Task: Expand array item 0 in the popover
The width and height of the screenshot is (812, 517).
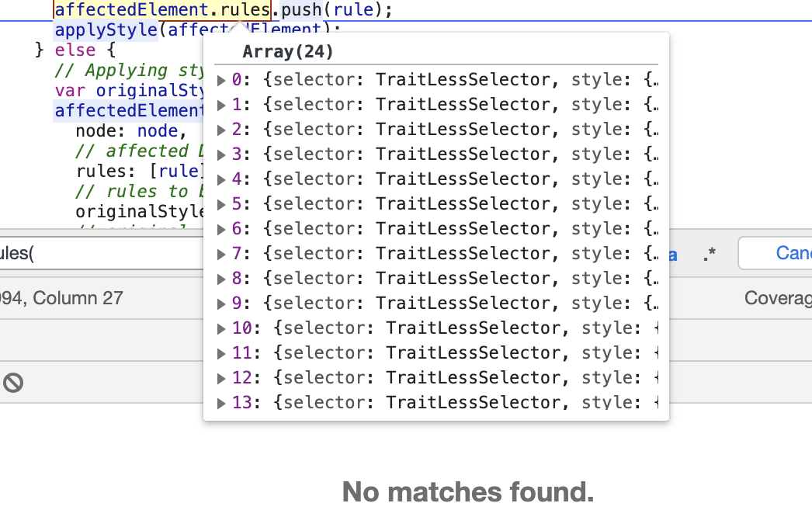Action: (x=221, y=79)
